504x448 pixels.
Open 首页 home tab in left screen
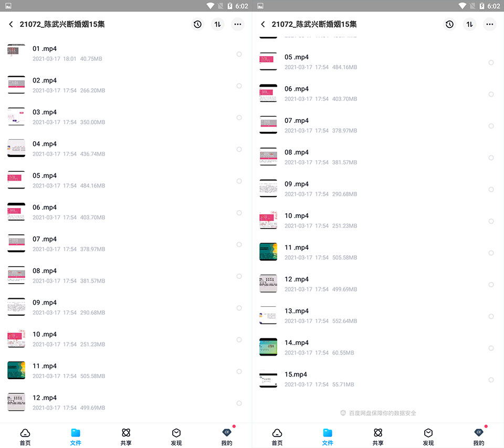tap(25, 437)
